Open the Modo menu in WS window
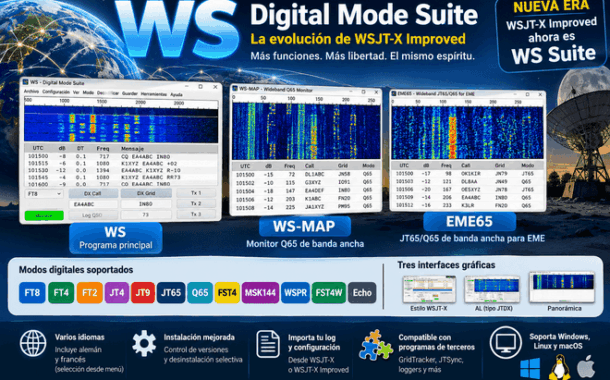The image size is (610, 380). (x=88, y=93)
